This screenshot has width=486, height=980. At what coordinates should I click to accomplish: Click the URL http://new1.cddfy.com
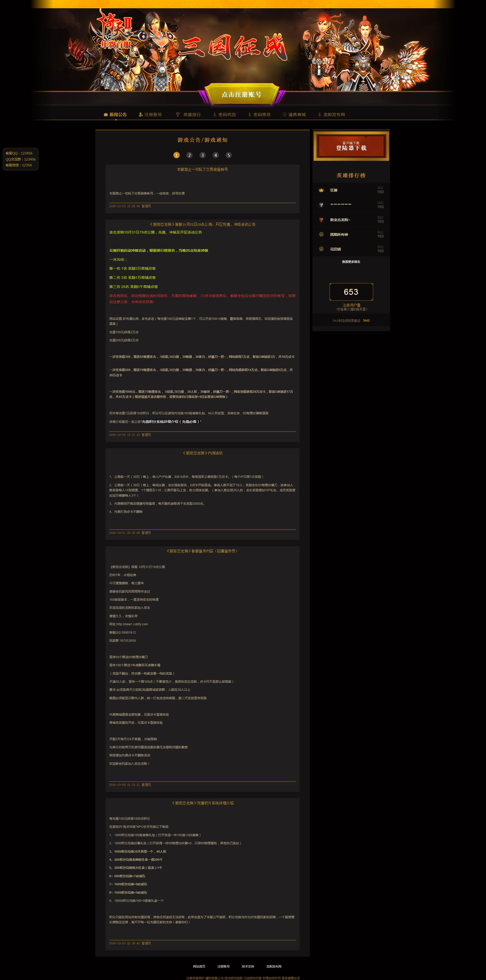click(x=132, y=624)
